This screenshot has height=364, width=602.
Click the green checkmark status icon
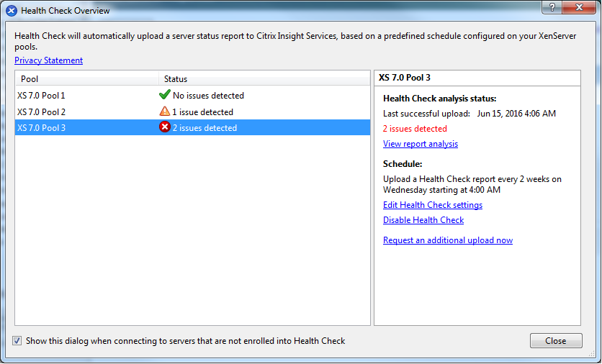pyautogui.click(x=164, y=95)
